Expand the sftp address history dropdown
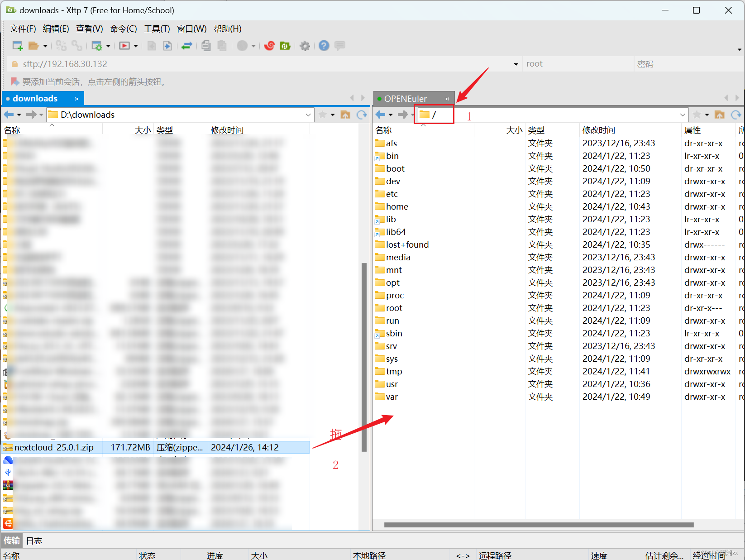Image resolution: width=745 pixels, height=560 pixels. (x=516, y=64)
